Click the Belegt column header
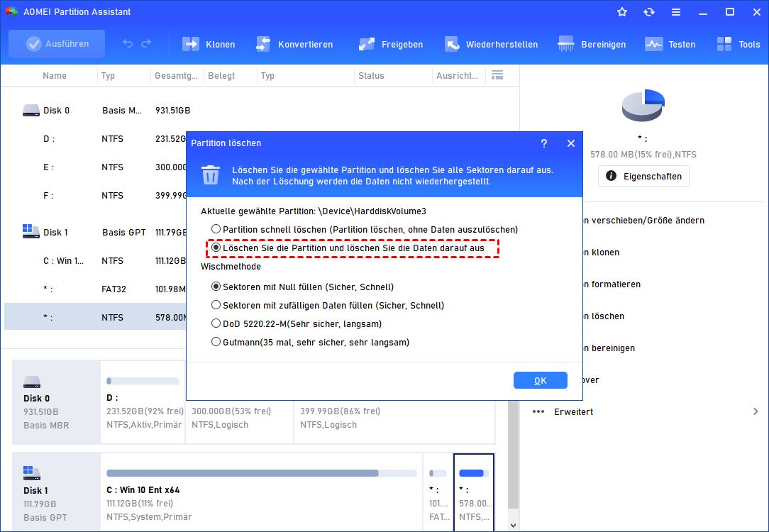The height and width of the screenshot is (532, 769). click(221, 75)
